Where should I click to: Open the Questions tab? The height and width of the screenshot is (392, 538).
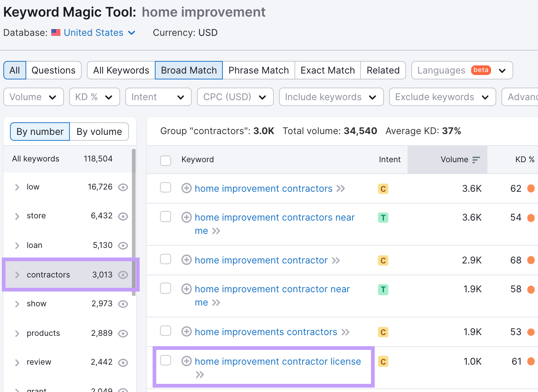(53, 70)
